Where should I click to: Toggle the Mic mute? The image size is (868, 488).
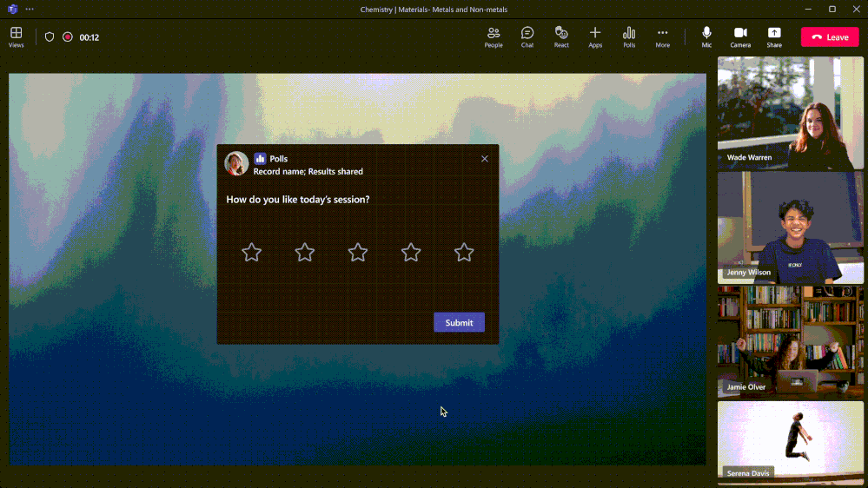coord(706,37)
